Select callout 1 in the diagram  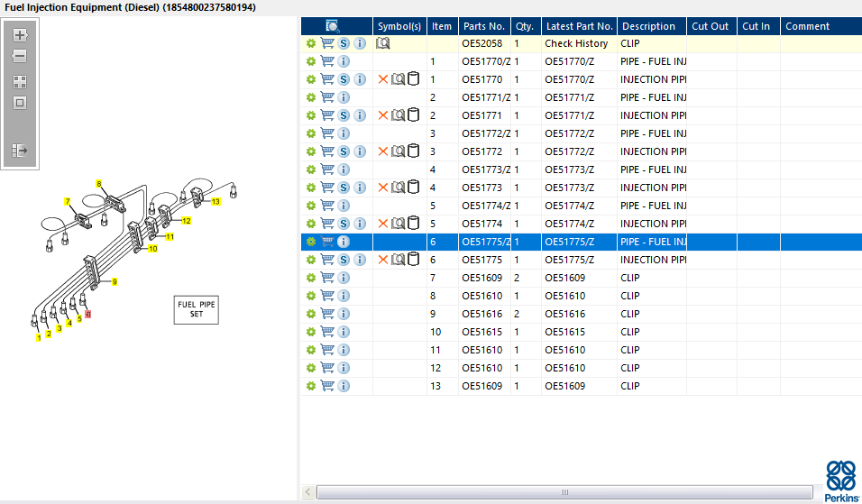point(39,337)
